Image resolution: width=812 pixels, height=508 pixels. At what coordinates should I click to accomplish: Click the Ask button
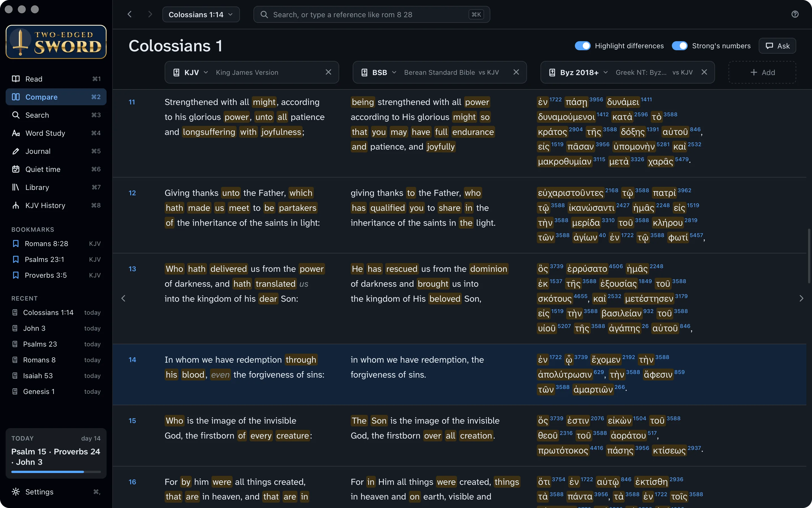tap(777, 46)
